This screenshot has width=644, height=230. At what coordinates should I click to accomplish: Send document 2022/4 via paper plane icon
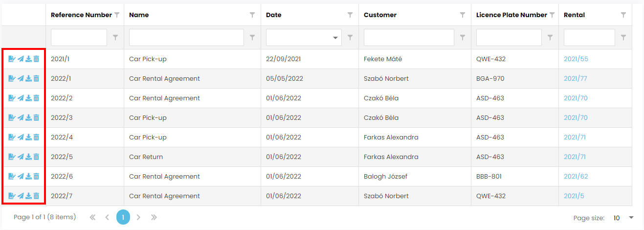(x=21, y=138)
